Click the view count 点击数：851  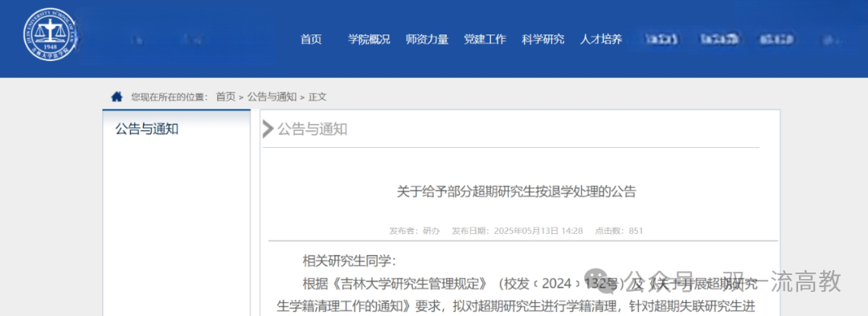619,231
